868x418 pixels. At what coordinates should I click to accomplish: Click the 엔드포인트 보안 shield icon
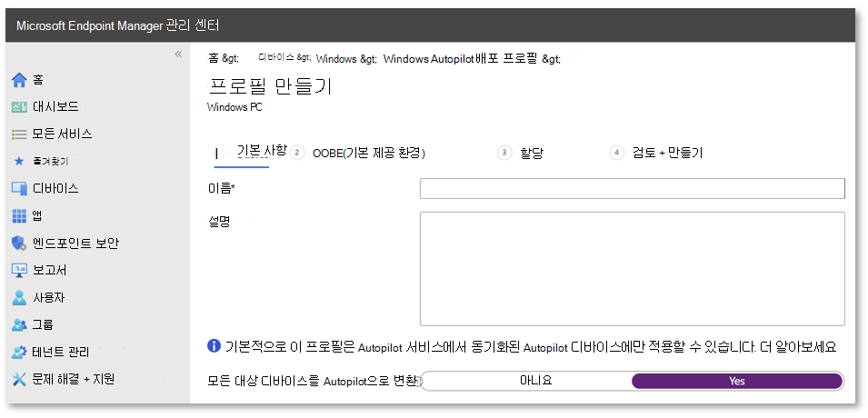pos(19,243)
